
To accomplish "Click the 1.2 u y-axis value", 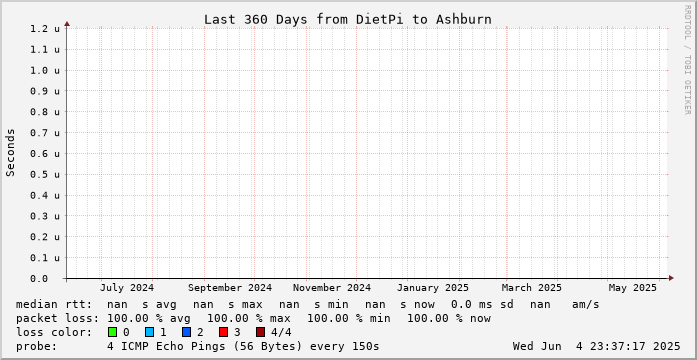I will (x=45, y=29).
